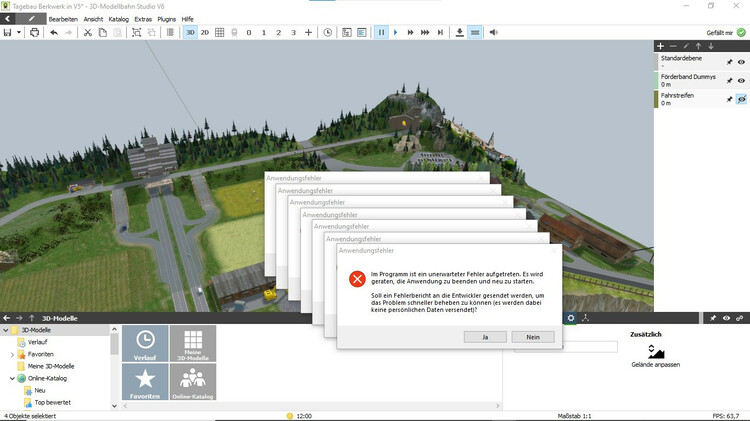Open the Meine 3D-Modelle tile
The image size is (750, 421).
[x=193, y=343]
